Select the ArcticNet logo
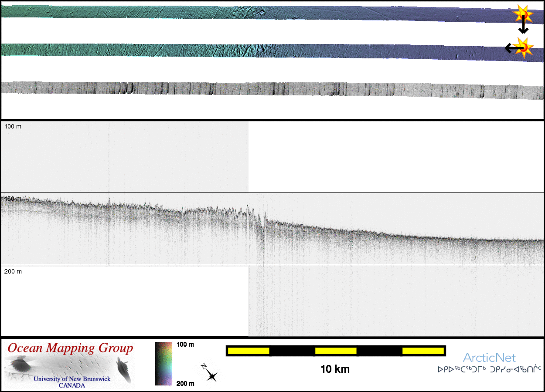The width and height of the screenshot is (545, 392). (489, 358)
